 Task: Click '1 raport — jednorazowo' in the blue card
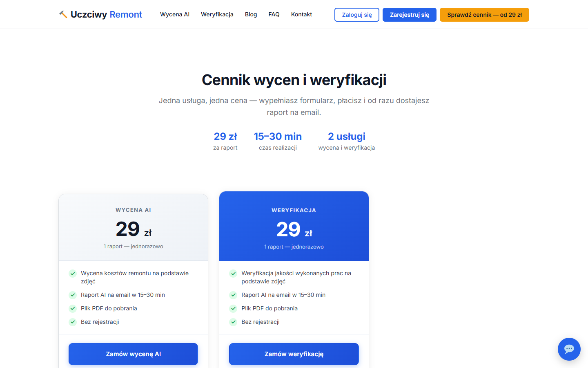coord(294,247)
